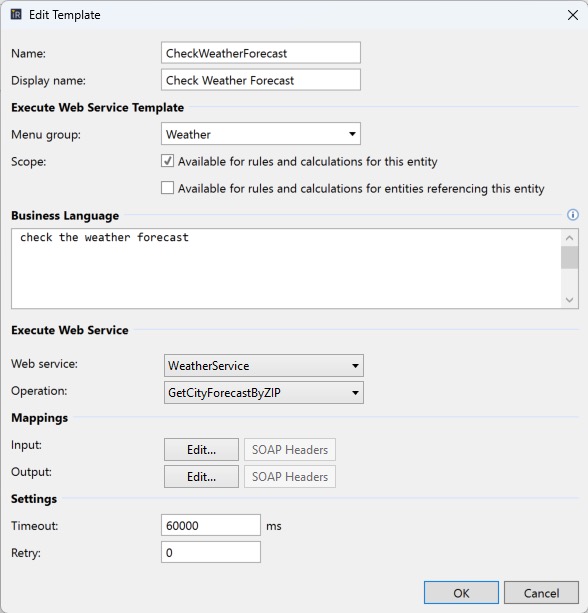Cancel the template edits
The width and height of the screenshot is (588, 613).
click(541, 593)
